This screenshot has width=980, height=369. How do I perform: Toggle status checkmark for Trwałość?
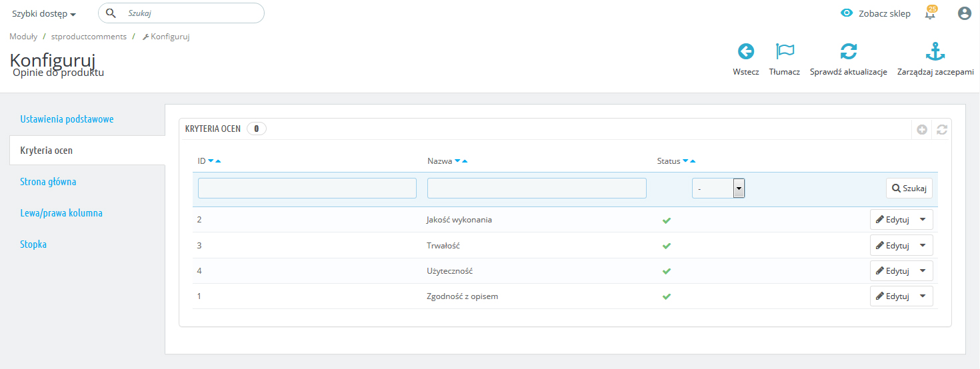point(666,246)
